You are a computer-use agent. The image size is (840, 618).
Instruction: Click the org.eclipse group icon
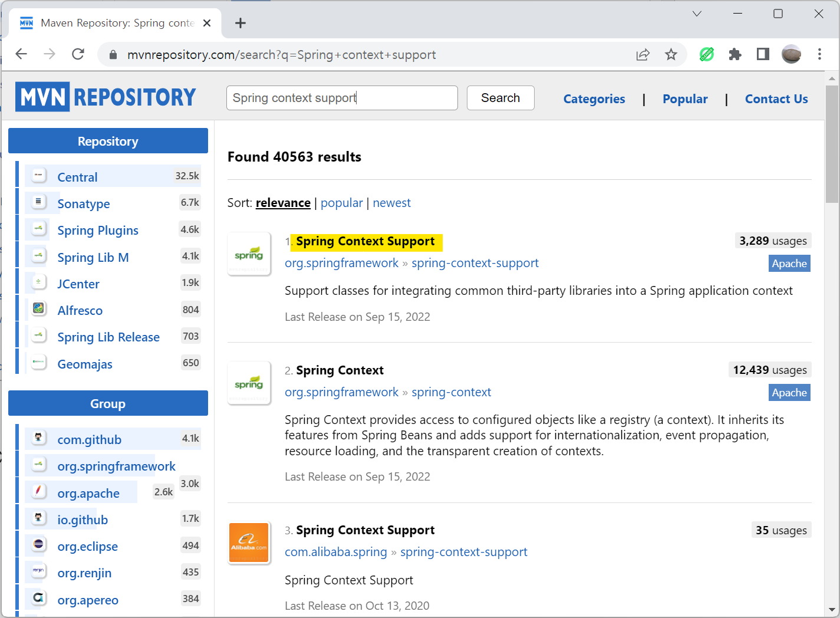coord(39,544)
